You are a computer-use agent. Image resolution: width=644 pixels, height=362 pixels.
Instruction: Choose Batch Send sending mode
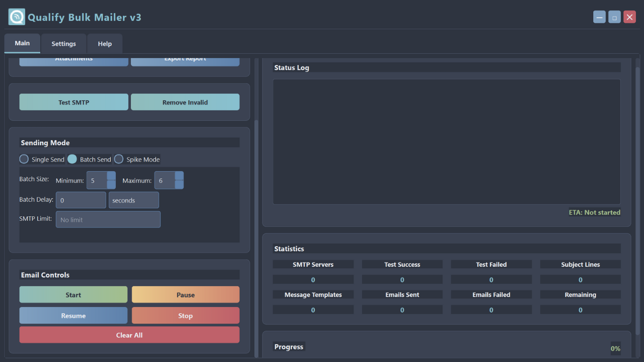tap(72, 159)
